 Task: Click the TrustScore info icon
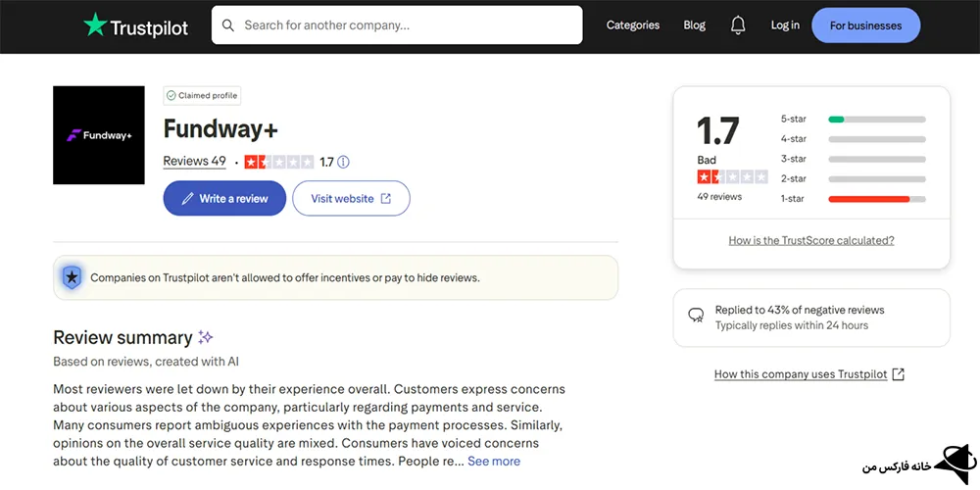[x=343, y=162]
